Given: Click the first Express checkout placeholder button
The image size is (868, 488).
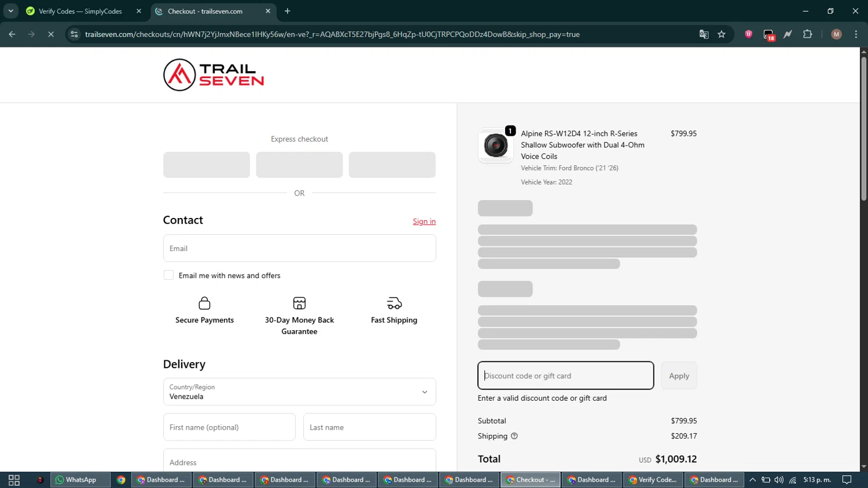Looking at the screenshot, I should 207,165.
